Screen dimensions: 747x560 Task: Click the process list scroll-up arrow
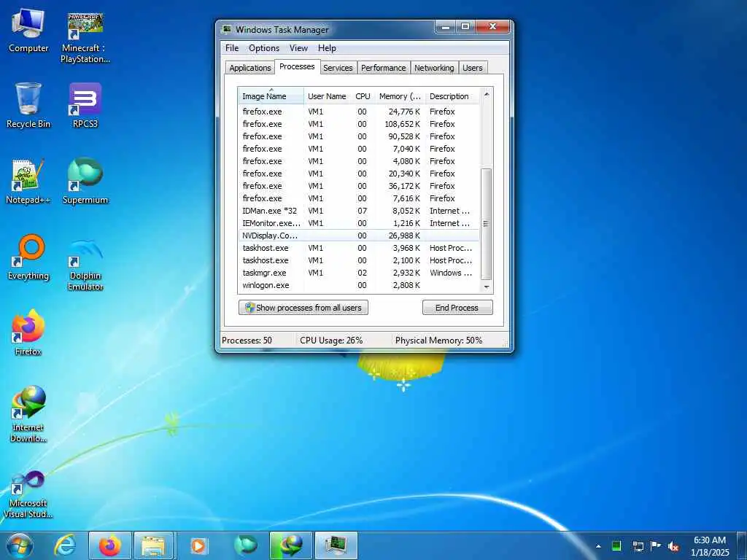[x=487, y=94]
